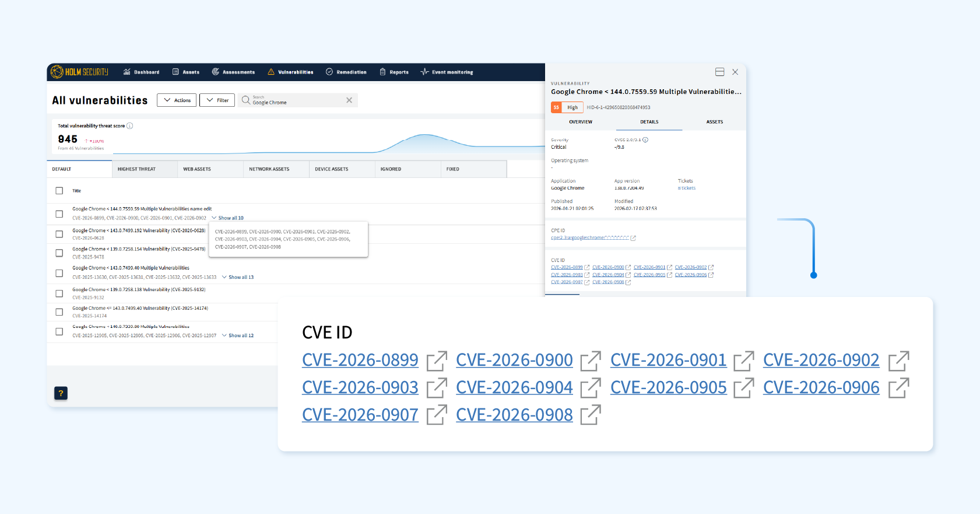
Task: Open the DETAILS tab in detail panel
Action: 649,122
